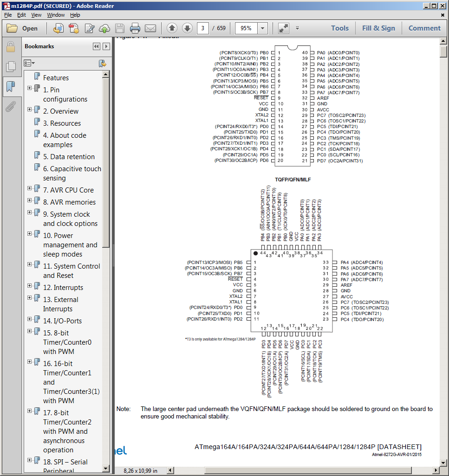Open the Page Thumbnails sidebar panel

(11, 66)
